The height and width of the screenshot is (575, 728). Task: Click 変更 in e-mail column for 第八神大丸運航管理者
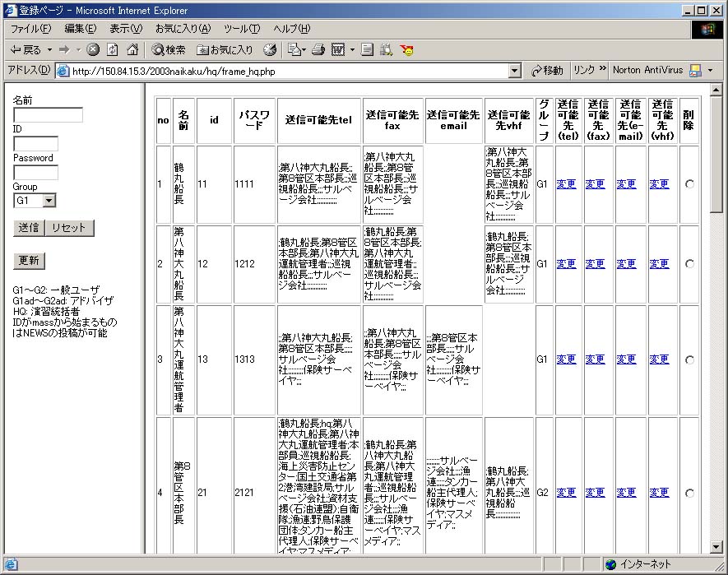click(x=626, y=359)
